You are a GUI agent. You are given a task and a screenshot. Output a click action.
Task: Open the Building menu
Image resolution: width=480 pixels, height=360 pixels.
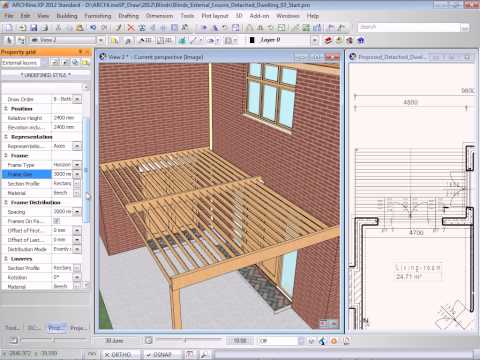[67, 16]
